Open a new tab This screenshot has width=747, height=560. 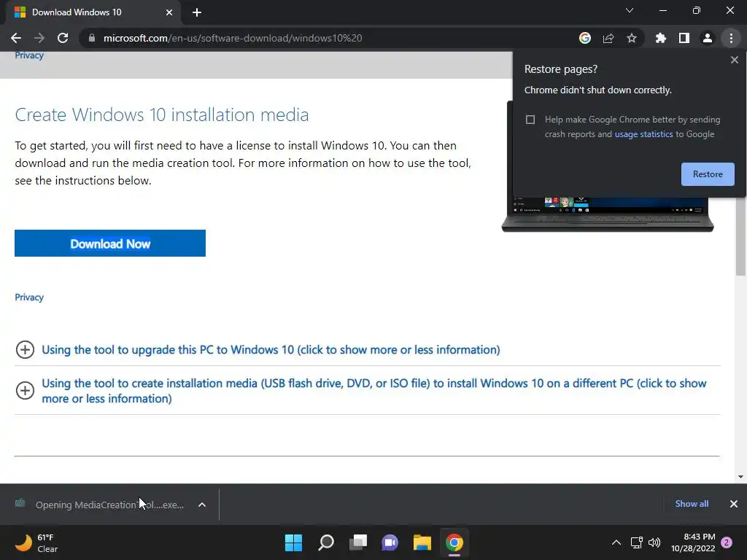pos(197,12)
